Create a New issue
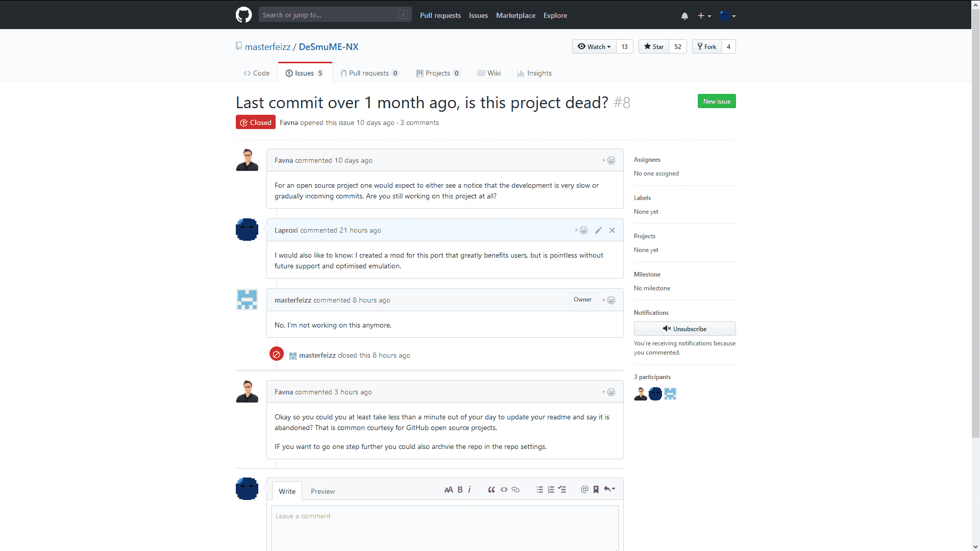Screen dimensions: 980x551 (717, 101)
